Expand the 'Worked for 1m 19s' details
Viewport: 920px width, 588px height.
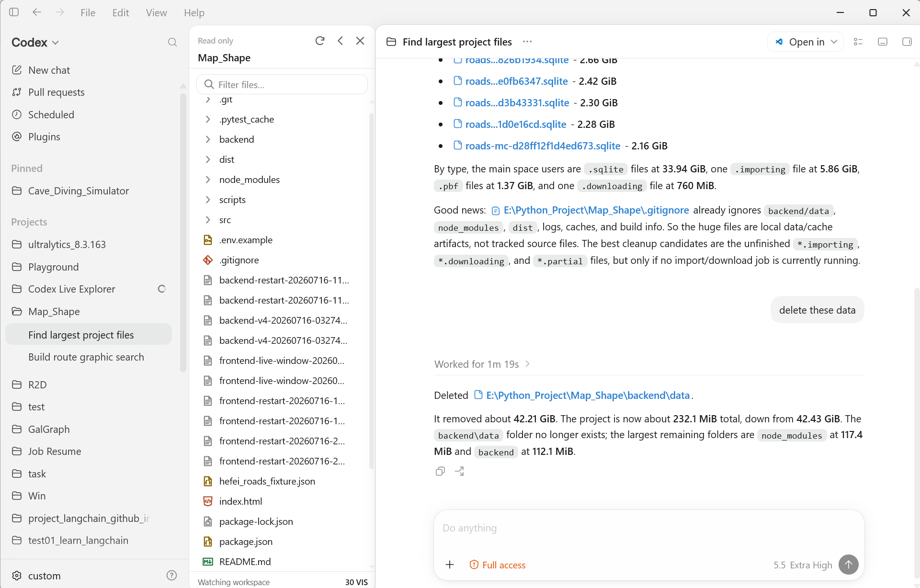(482, 364)
